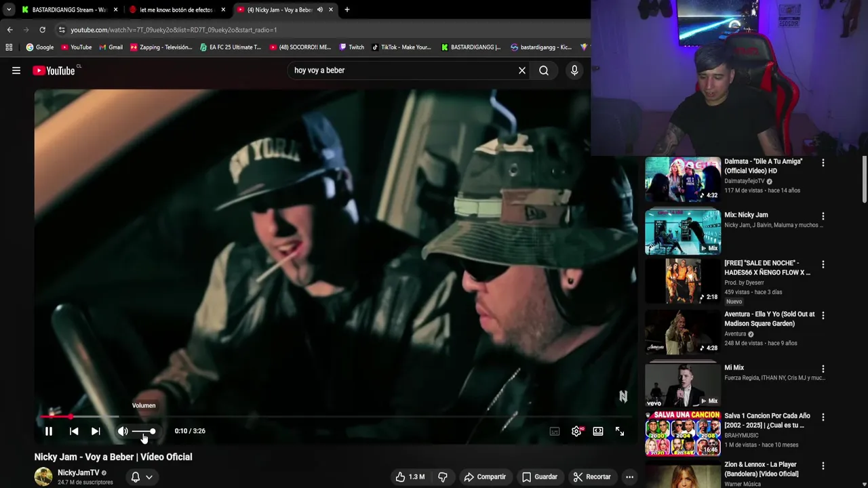
Task: Open the Twitch bookmark
Action: click(351, 47)
